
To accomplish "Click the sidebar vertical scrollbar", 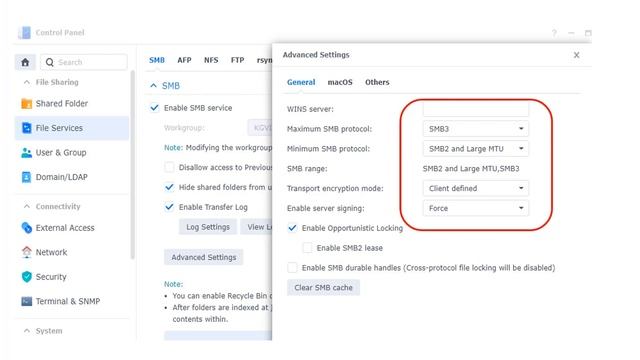I will coord(132,165).
